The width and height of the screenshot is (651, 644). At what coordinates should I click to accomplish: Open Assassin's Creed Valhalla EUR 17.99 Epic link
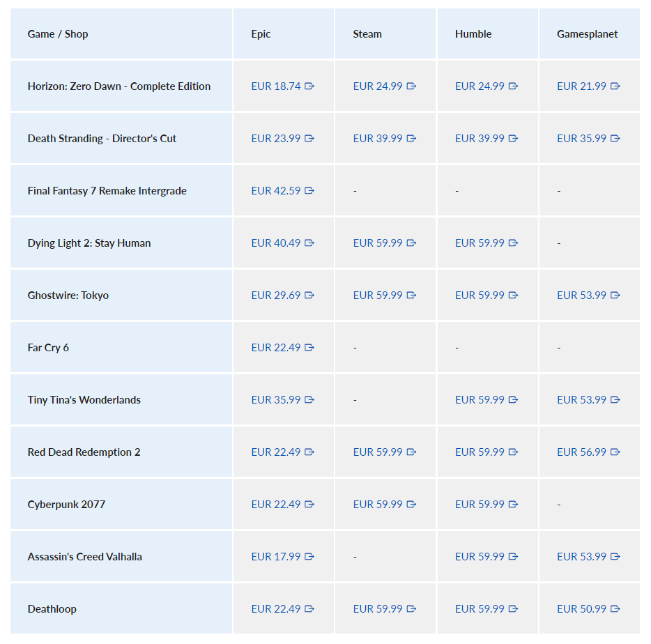pos(276,557)
